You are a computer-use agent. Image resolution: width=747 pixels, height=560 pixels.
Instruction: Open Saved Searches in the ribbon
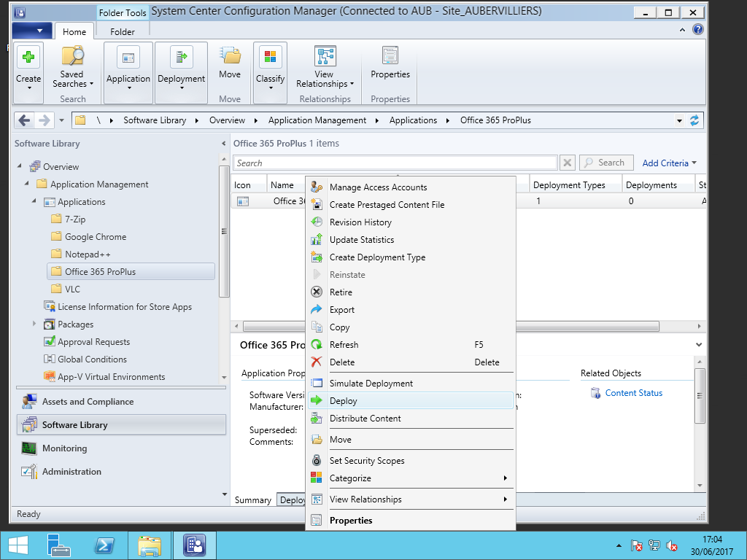[x=72, y=67]
